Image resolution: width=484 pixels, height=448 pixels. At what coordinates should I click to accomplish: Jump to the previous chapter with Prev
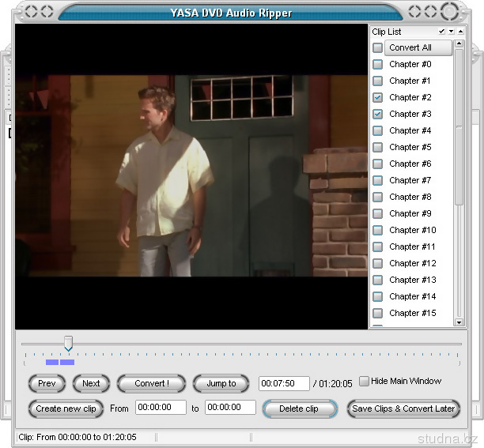coord(47,384)
